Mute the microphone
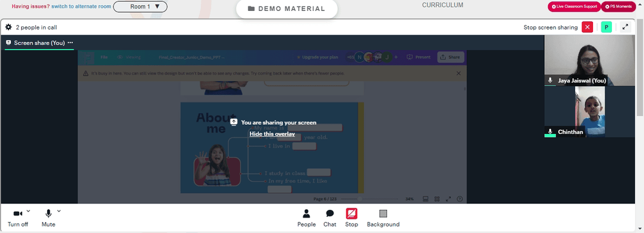The image size is (644, 233). (48, 218)
